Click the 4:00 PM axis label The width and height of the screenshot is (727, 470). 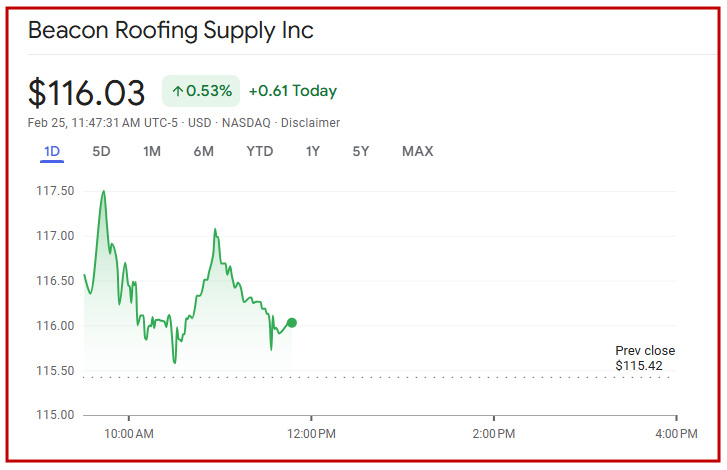pos(677,434)
